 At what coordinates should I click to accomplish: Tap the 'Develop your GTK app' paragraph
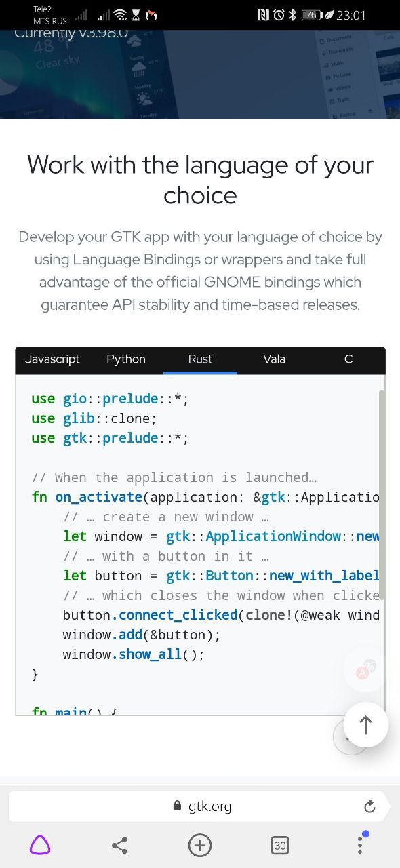tap(200, 271)
